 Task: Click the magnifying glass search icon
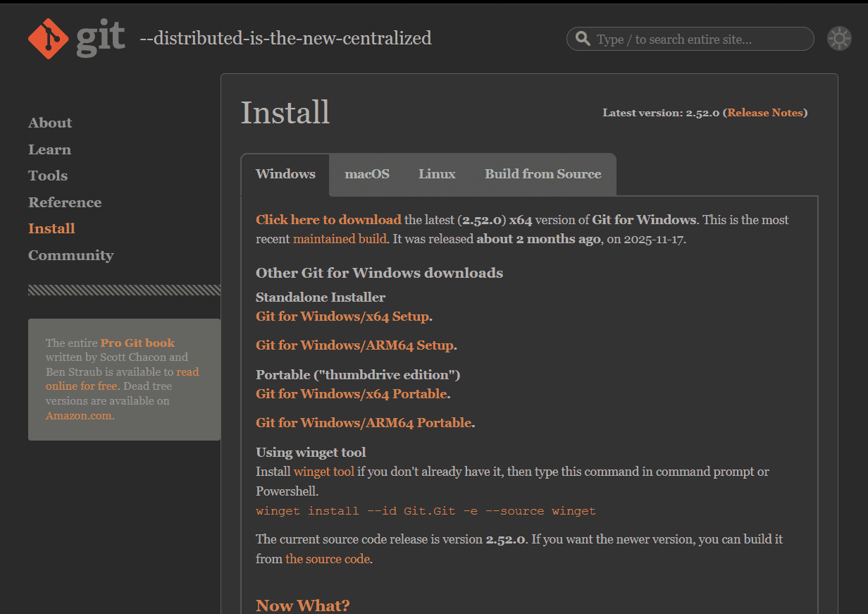[583, 39]
